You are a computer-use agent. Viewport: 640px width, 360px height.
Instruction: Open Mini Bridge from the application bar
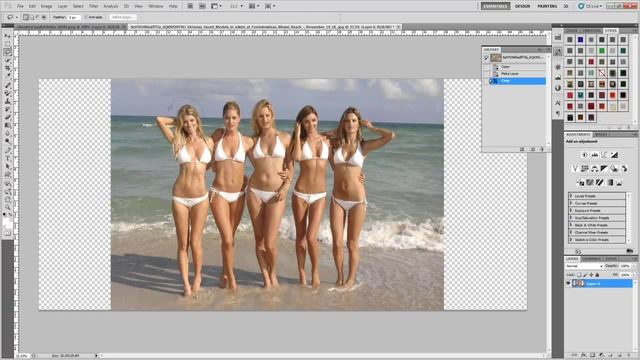[202, 6]
